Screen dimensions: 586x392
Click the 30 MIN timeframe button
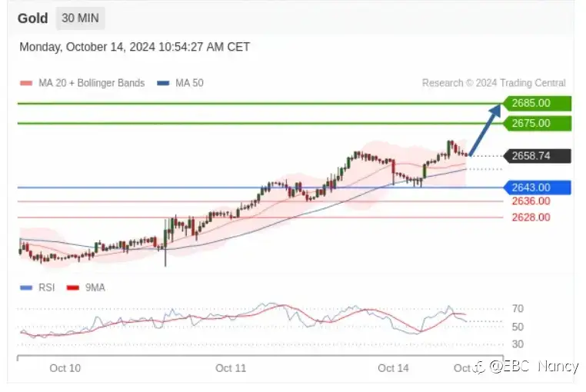pyautogui.click(x=80, y=18)
